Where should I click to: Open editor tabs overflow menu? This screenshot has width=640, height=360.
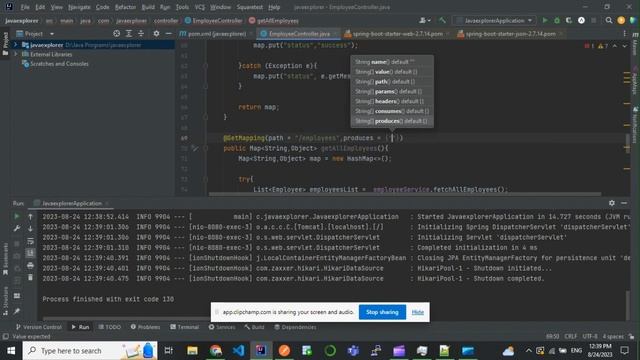(624, 34)
